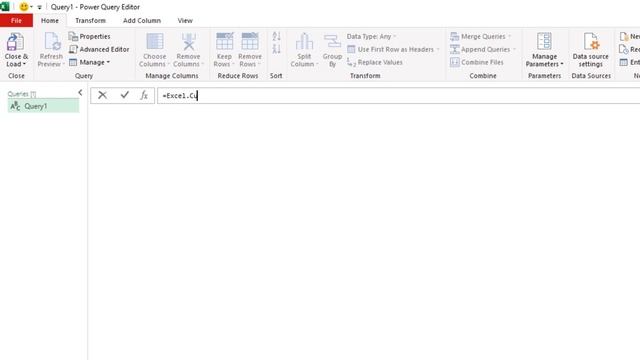This screenshot has height=360, width=640.
Task: Click Use First Row as Headers
Action: [x=393, y=49]
